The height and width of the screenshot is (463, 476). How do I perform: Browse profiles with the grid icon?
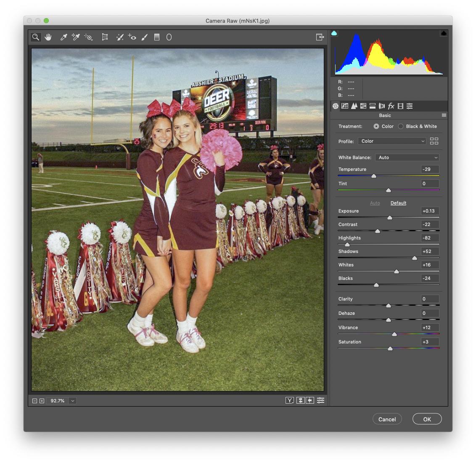pos(434,141)
